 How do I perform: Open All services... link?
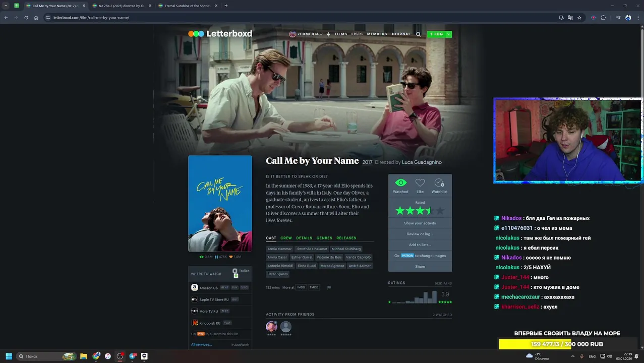[201, 344]
